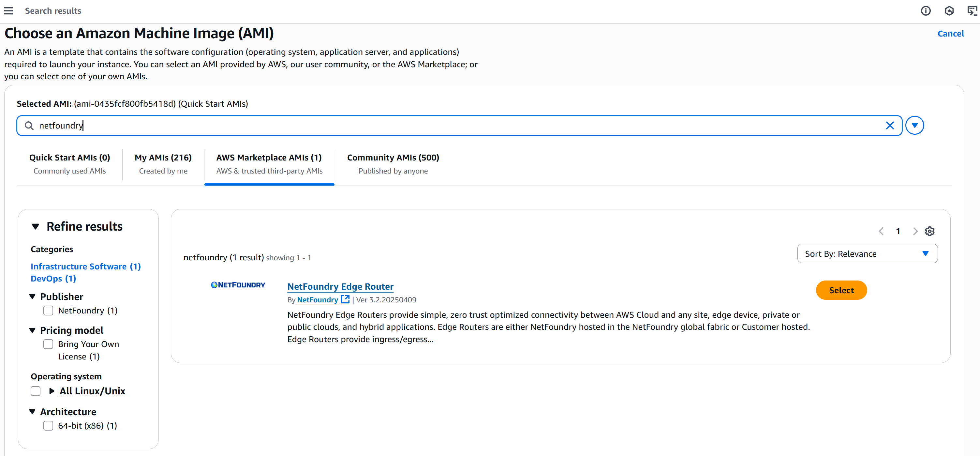Screen dimensions: 980x456
Task: Open the info panel icon
Action: click(925, 11)
